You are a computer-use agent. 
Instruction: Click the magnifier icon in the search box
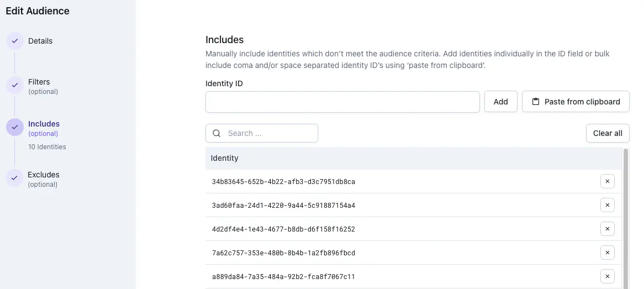coord(217,133)
